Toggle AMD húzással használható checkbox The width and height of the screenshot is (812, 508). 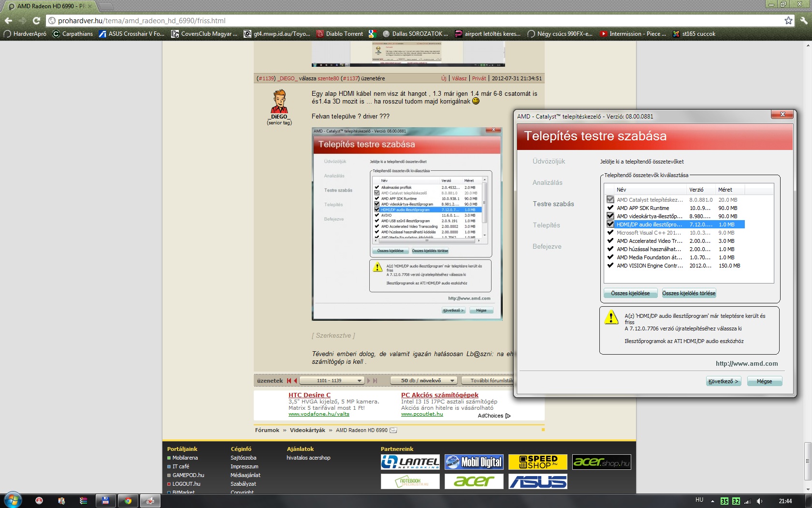click(610, 249)
